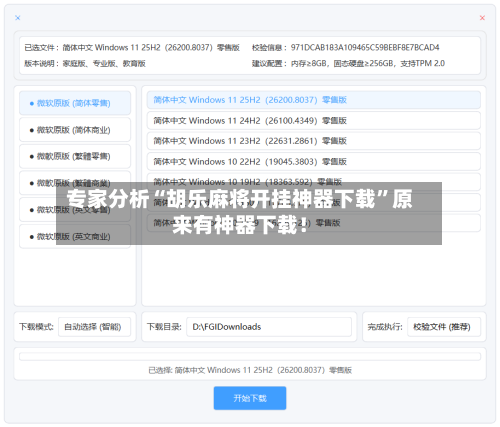The width and height of the screenshot is (500, 427).
Task: Click the 已选文件 file name at top
Action: coord(151,47)
